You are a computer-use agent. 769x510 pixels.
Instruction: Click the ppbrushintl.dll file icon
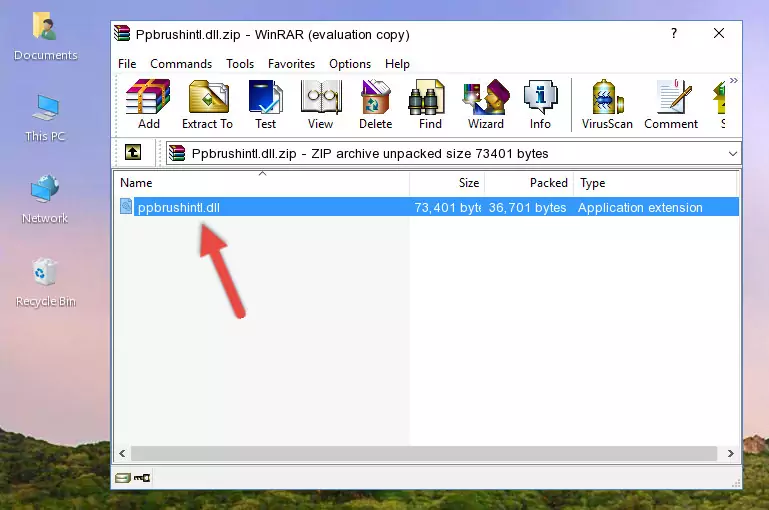126,206
